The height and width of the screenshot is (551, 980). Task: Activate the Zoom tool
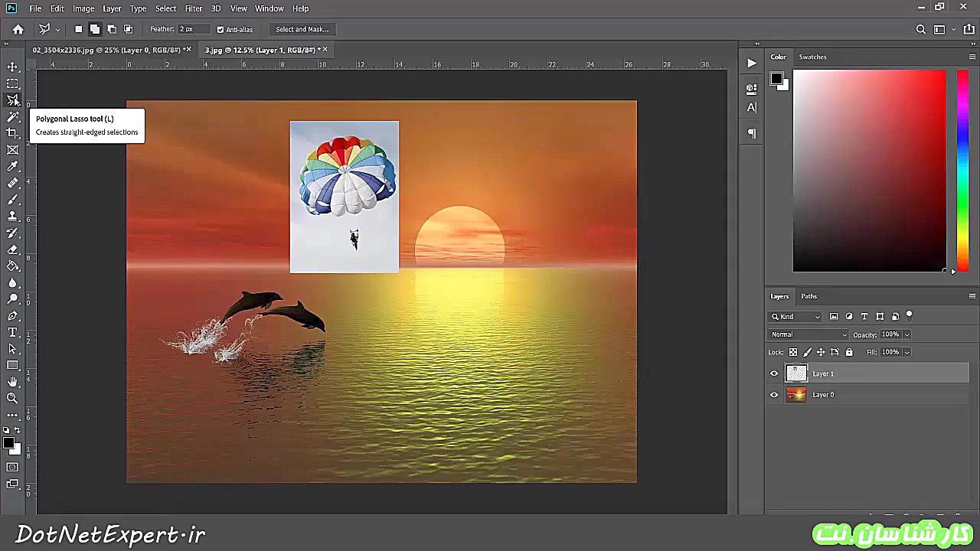(x=12, y=398)
